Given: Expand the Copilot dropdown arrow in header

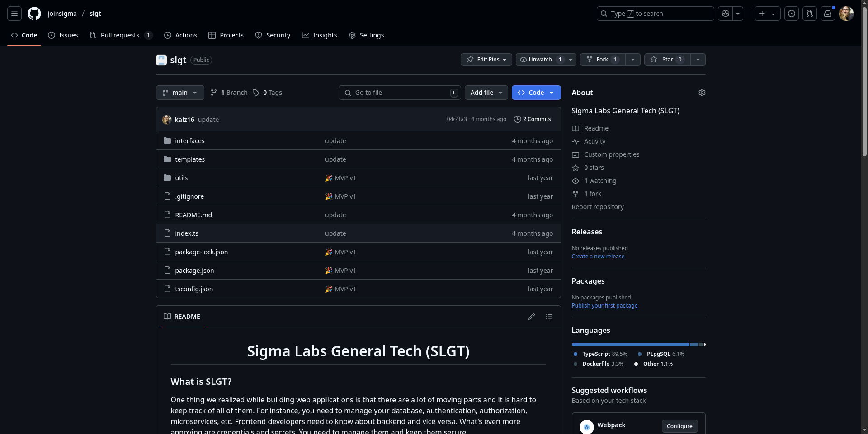Looking at the screenshot, I should [738, 14].
